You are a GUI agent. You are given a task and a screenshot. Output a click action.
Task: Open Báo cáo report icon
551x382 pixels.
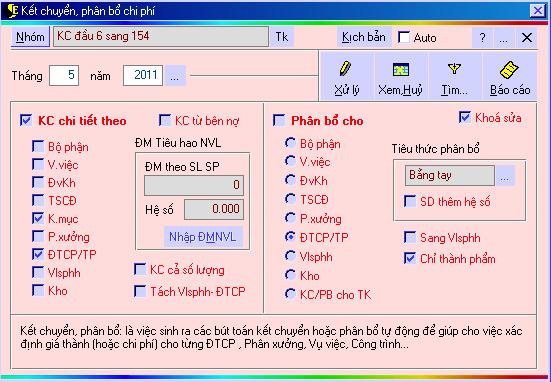pos(509,70)
